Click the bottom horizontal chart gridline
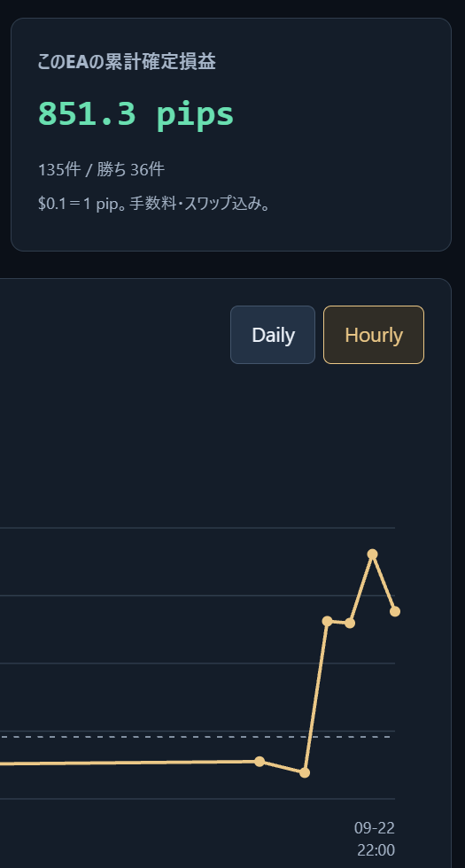Screen dimensions: 465x868 (198, 799)
